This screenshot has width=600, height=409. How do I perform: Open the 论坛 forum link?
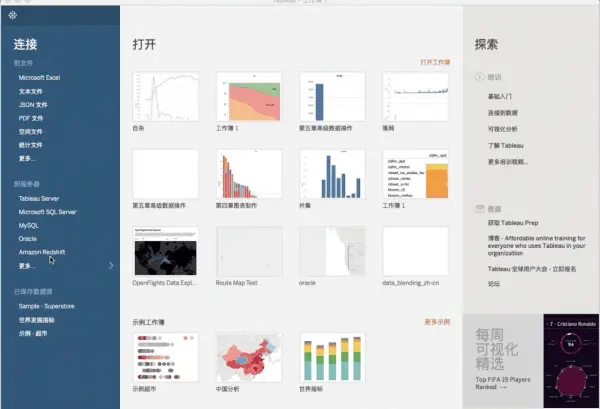(494, 284)
